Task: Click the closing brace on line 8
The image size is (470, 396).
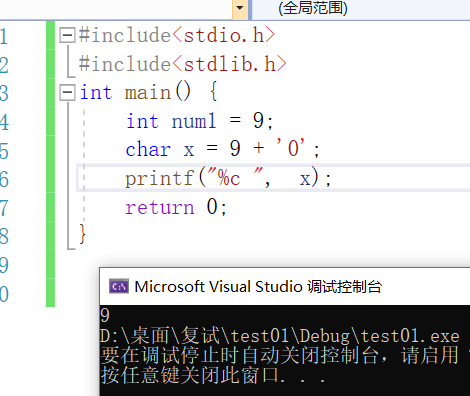Action: 82,234
